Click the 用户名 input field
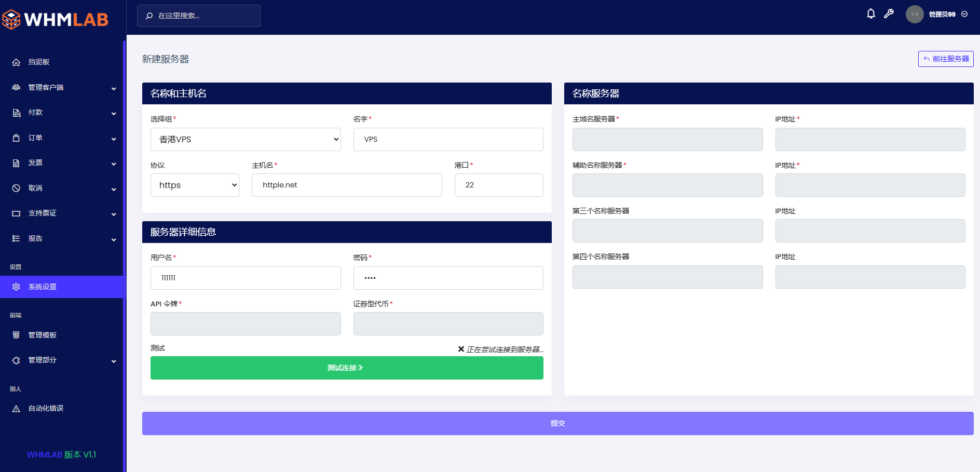This screenshot has width=980, height=472. click(x=246, y=278)
